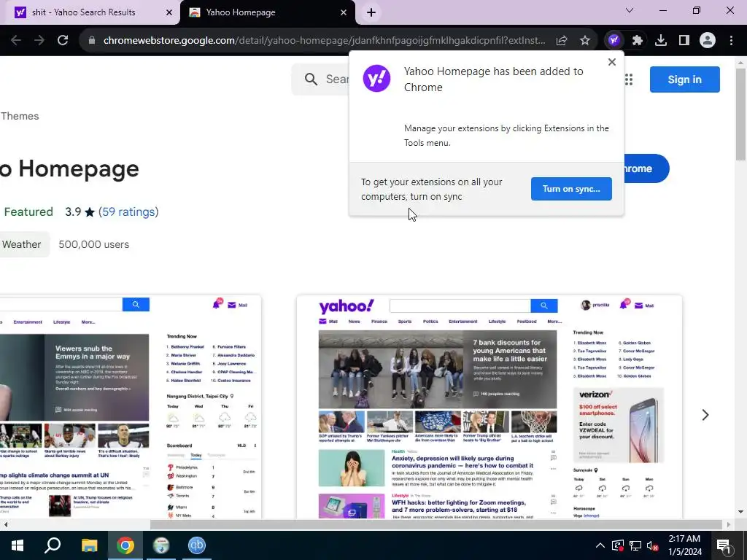This screenshot has height=560, width=747.
Task: Bookmark this tab with the star icon
Action: (585, 41)
